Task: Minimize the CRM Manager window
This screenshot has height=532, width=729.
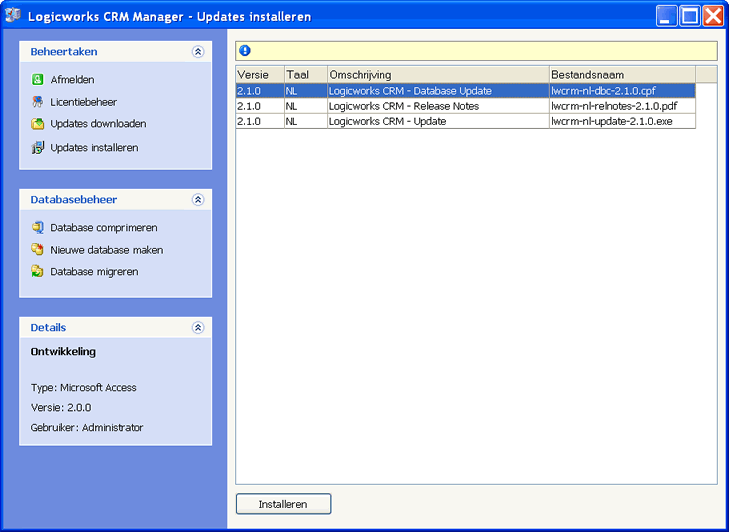Action: (x=667, y=16)
